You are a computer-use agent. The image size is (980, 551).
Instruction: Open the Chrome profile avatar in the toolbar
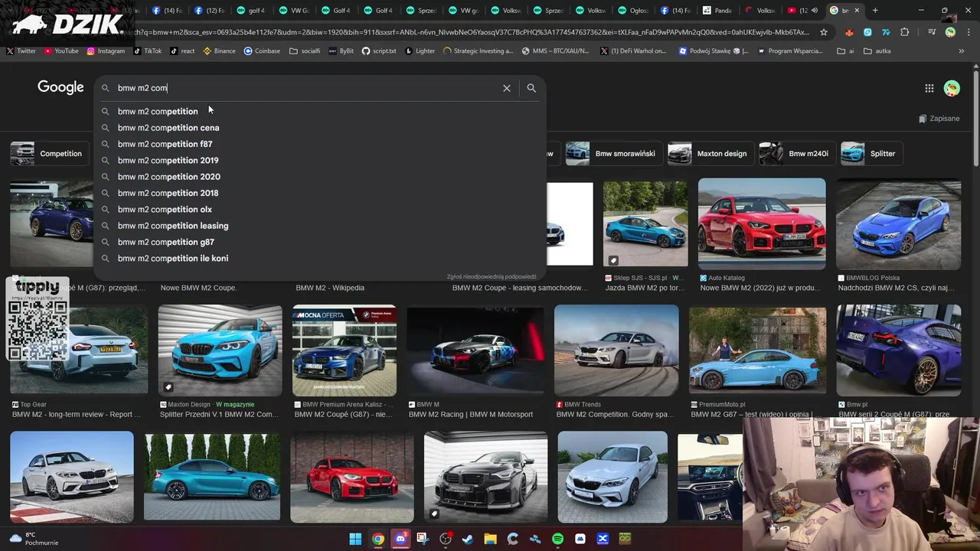click(x=950, y=32)
